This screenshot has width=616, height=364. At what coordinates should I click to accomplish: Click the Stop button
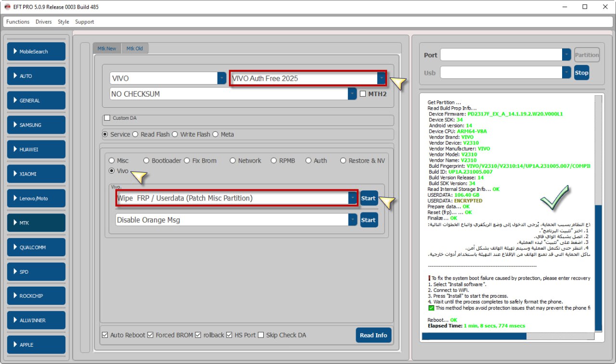(x=581, y=73)
